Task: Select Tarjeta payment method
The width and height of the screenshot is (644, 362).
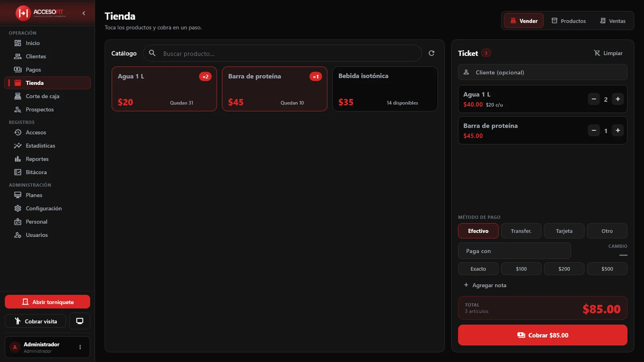Action: point(564,231)
